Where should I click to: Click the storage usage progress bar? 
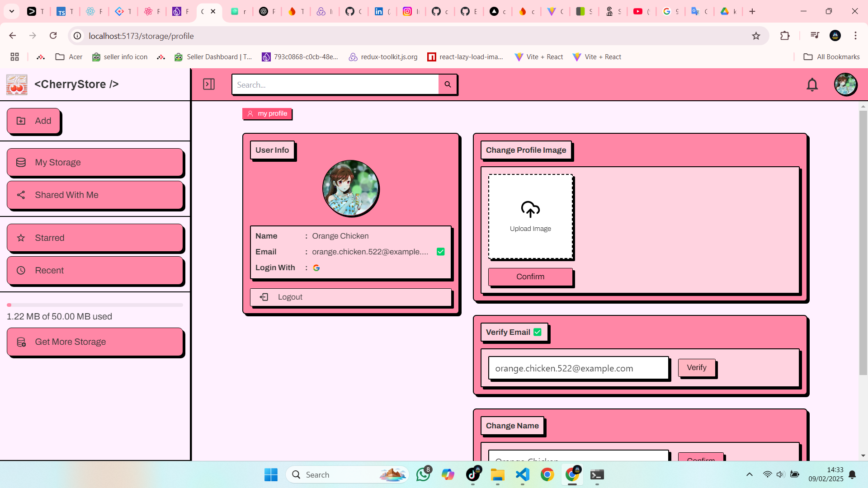click(95, 305)
